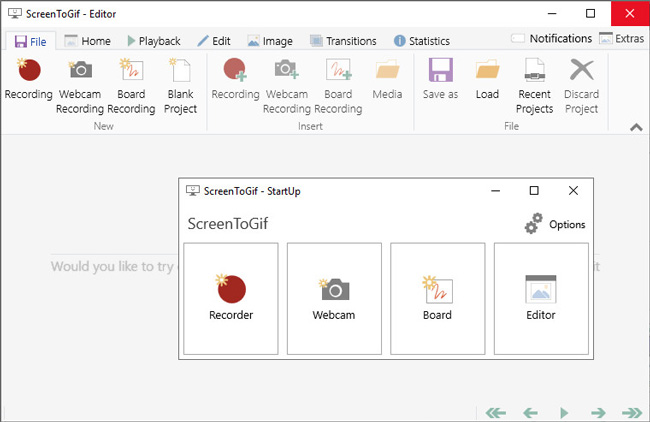Viewport: 650px width, 422px height.
Task: Insert a Webcam Recording from Insert group
Action: [287, 86]
